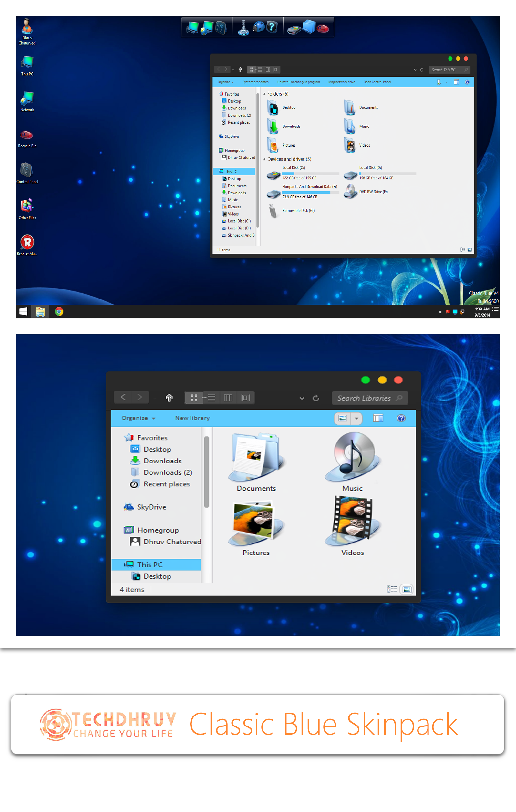This screenshot has width=516, height=812.
Task: Click Skinpacks And Download Data (E:) capacity bar
Action: (x=311, y=193)
